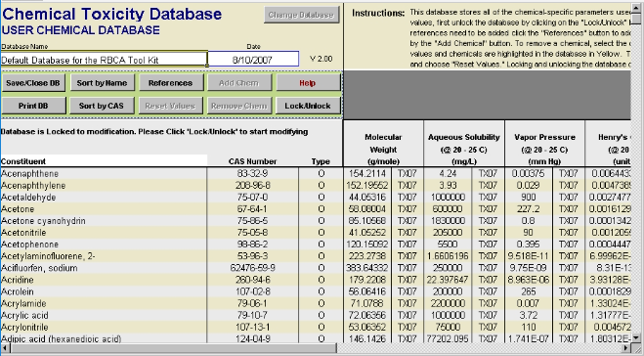This screenshot has width=644, height=356.
Task: Click CAS number 107-13-1
Action: [x=252, y=328]
